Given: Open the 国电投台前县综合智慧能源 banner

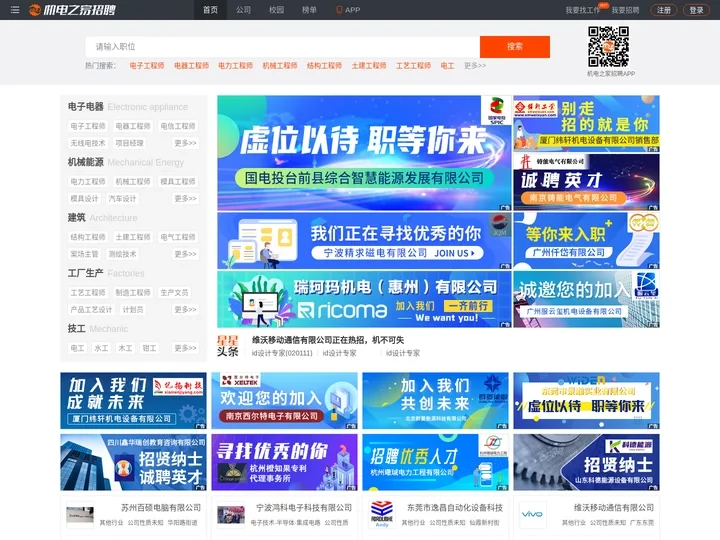Looking at the screenshot, I should pos(364,153).
